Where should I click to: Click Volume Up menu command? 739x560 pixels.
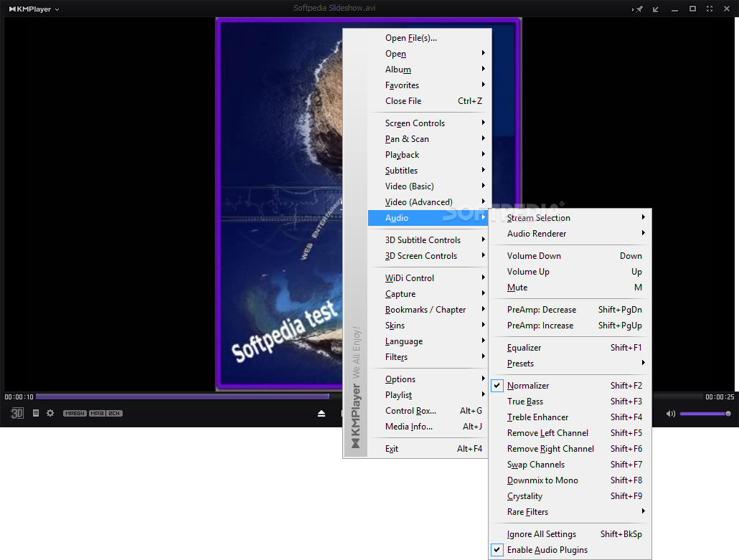570,272
